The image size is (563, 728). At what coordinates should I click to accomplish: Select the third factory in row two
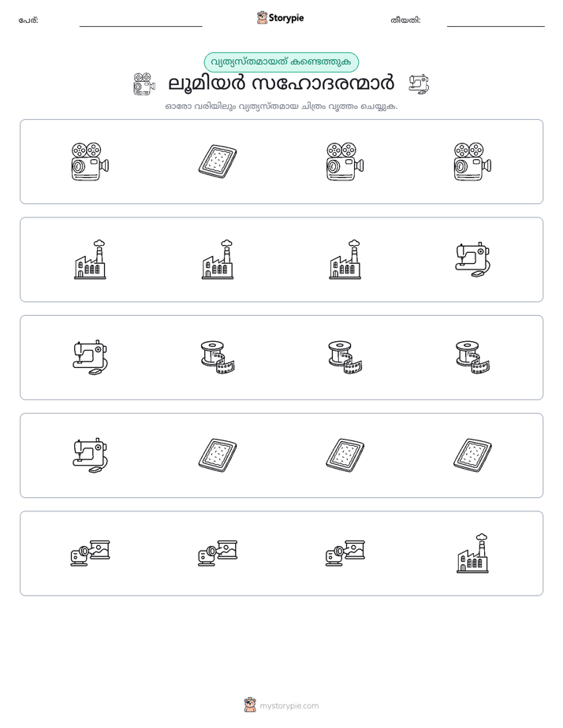coord(345,259)
